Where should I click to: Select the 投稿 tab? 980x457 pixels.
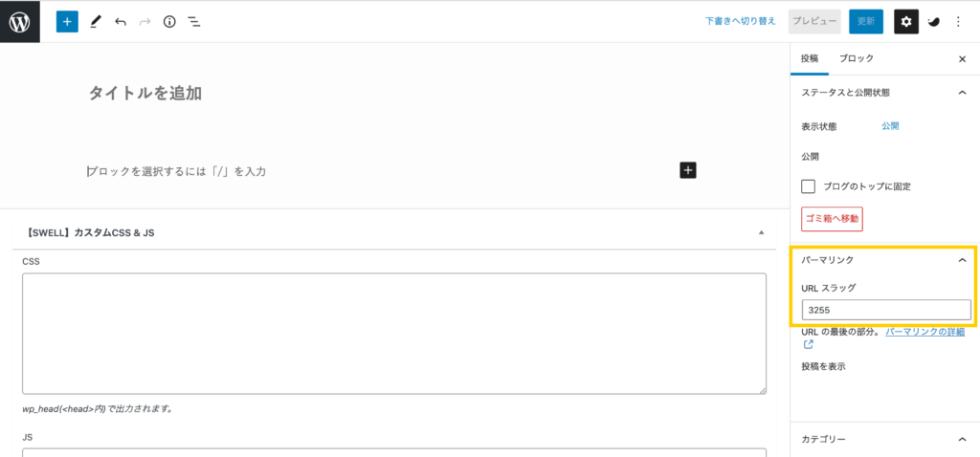click(810, 58)
